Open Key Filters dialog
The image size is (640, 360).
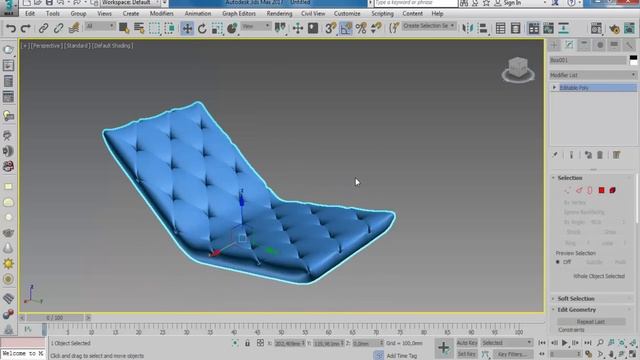(512, 354)
